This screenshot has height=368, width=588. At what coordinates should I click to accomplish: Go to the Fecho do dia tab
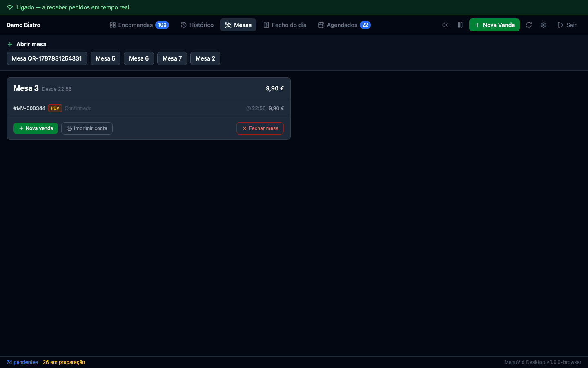[x=285, y=25]
